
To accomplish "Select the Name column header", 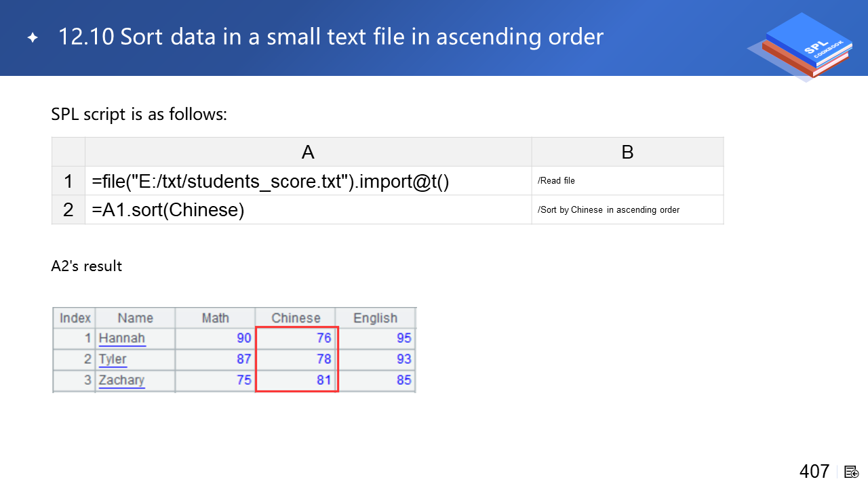I will tap(135, 318).
